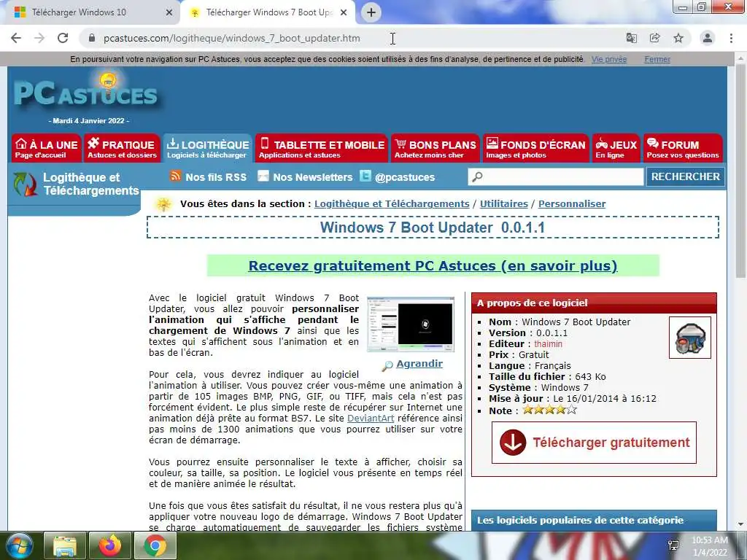Select the Télécharger Windows 7 Boot Updater tab
This screenshot has width=747, height=560.
click(268, 13)
